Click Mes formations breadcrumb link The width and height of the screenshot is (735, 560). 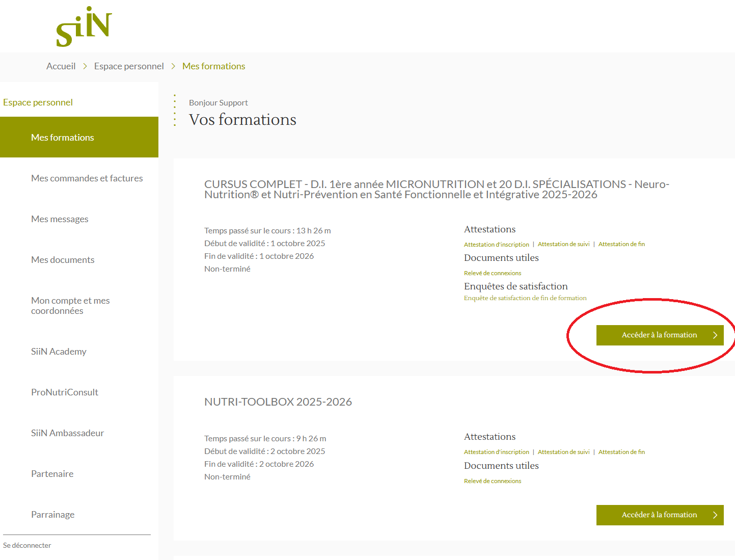[214, 66]
